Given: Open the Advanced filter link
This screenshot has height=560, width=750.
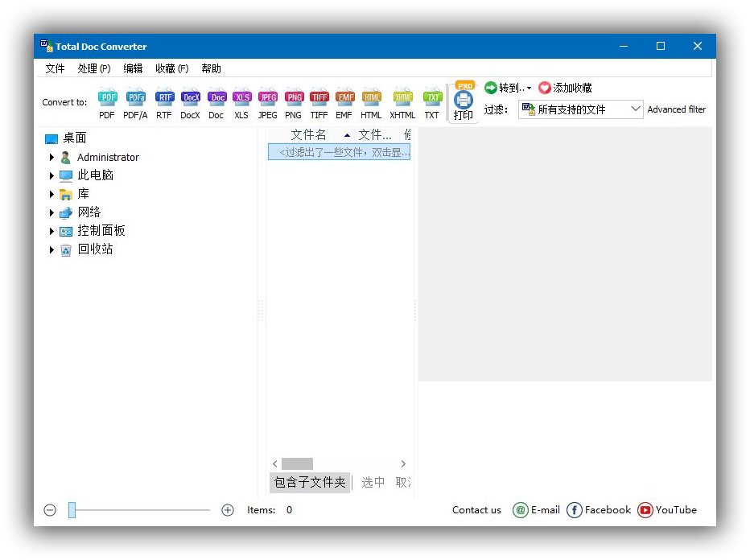Looking at the screenshot, I should click(676, 109).
